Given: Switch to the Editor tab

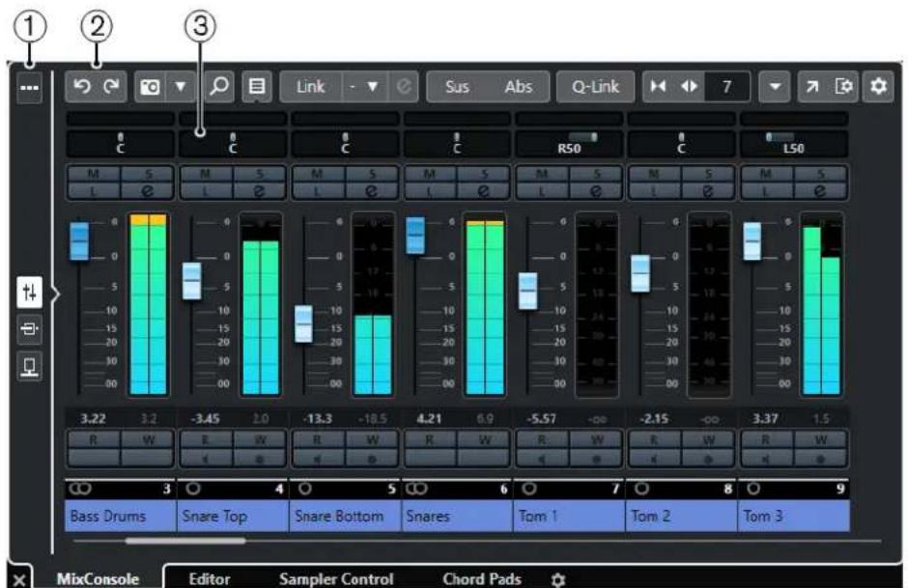Looking at the screenshot, I should [x=210, y=578].
